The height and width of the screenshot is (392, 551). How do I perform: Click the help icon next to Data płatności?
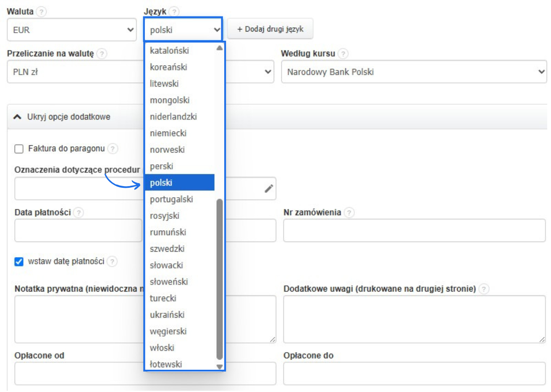pos(79,213)
